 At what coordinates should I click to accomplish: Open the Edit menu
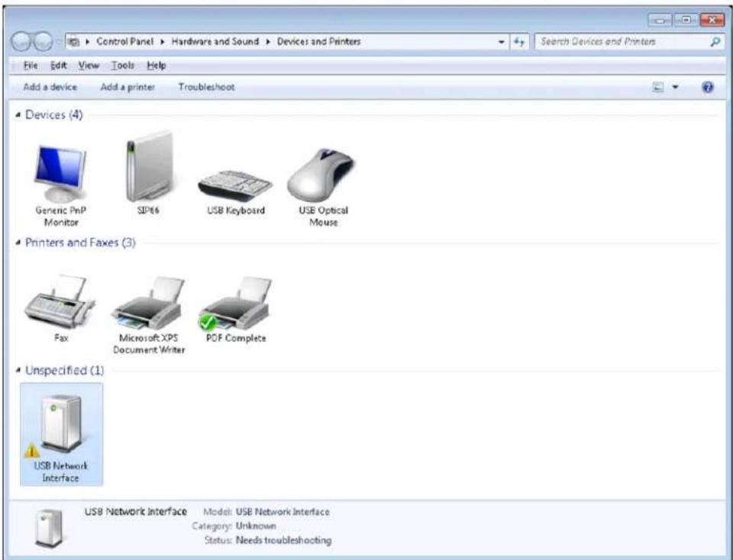(x=59, y=66)
